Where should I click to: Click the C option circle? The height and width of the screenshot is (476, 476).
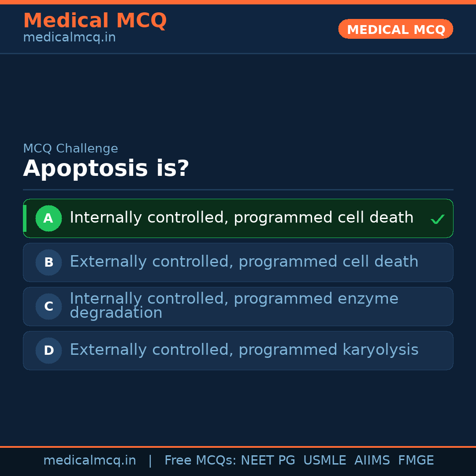tap(48, 306)
